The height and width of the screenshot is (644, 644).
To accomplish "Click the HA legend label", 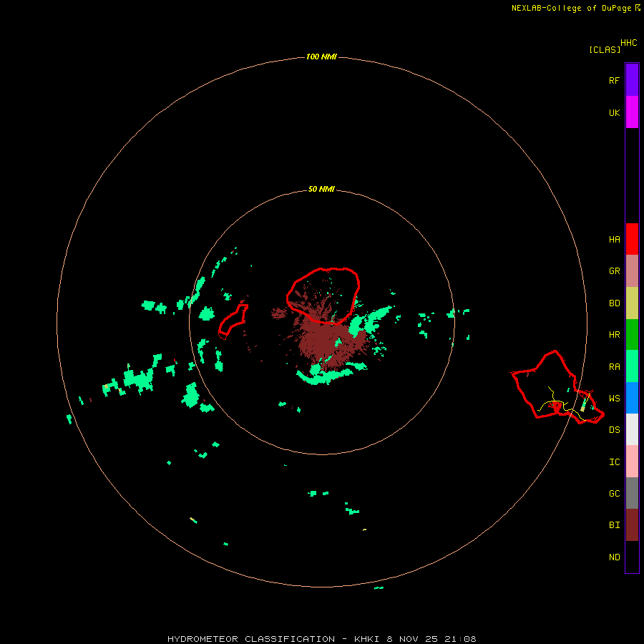I will tap(614, 239).
